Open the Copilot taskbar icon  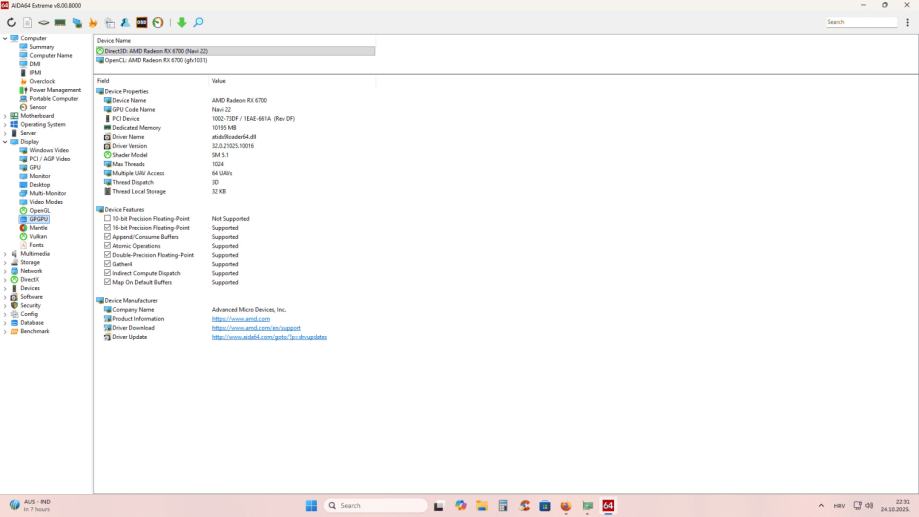461,505
